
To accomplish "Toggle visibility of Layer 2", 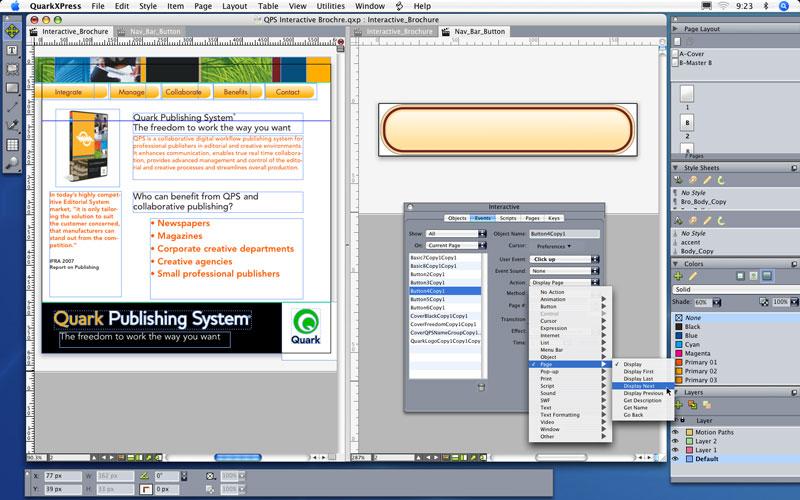I will point(676,441).
